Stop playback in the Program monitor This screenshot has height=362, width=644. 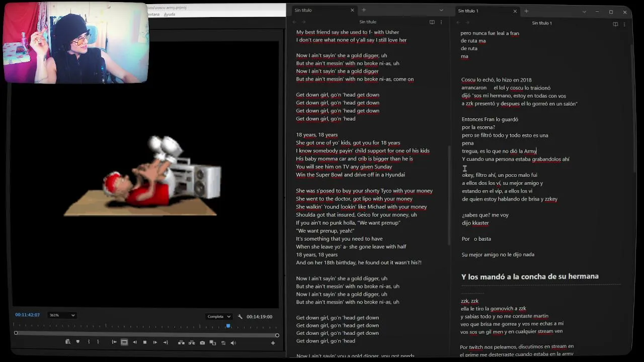pos(144,342)
